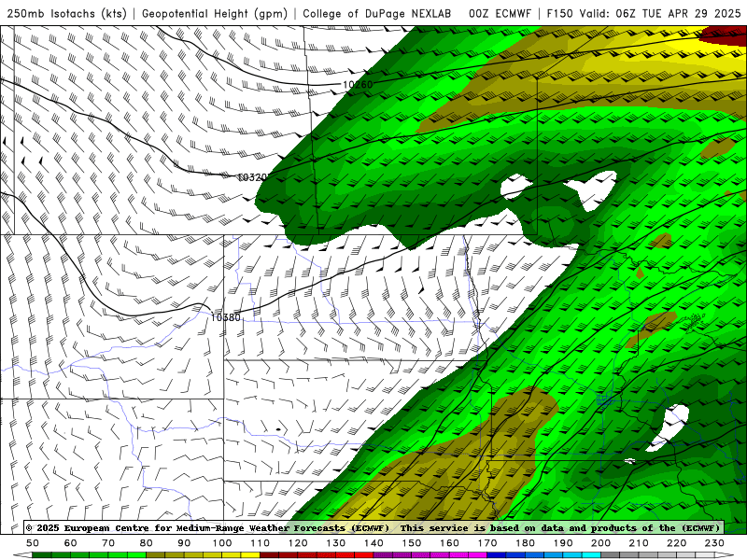Viewport: 747px width, 560px height.
Task: Click the "210" value on the color scale
Action: (639, 543)
